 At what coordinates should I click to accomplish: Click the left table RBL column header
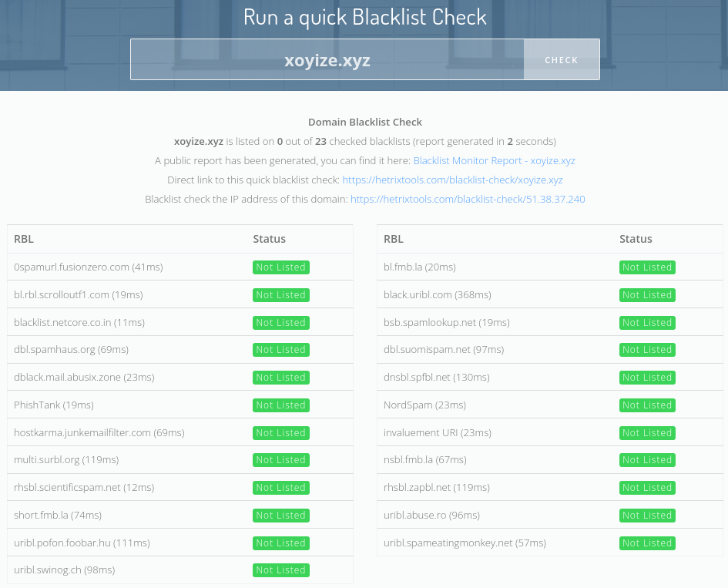24,239
